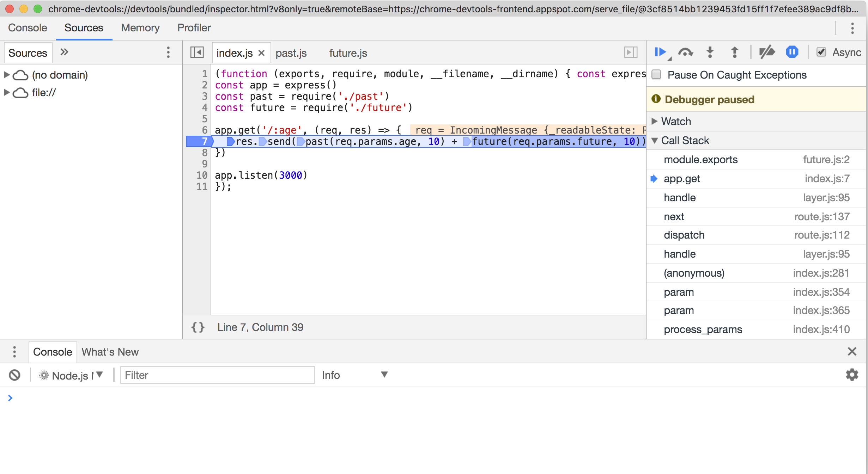Pretty print the source with braces icon
Screen dimensions: 868x474
coord(198,327)
